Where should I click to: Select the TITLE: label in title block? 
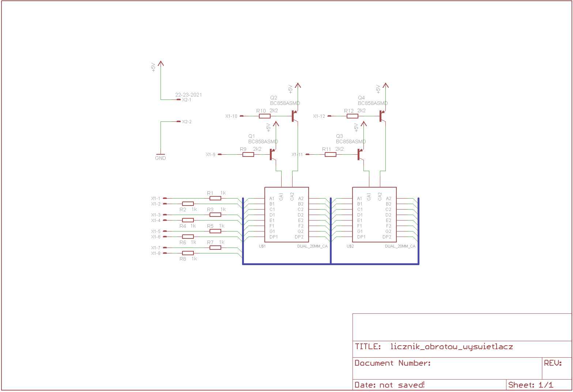tap(368, 347)
